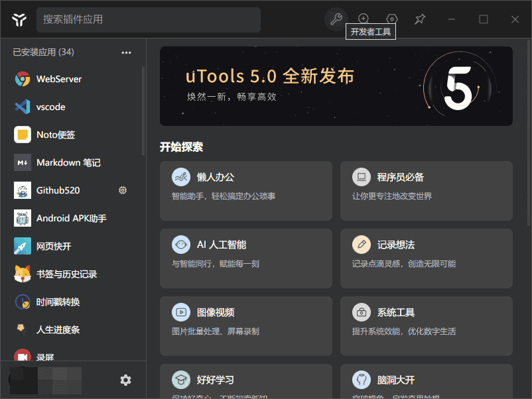Open the Android APK助手 icon
The width and height of the screenshot is (532, 399).
pos(23,218)
